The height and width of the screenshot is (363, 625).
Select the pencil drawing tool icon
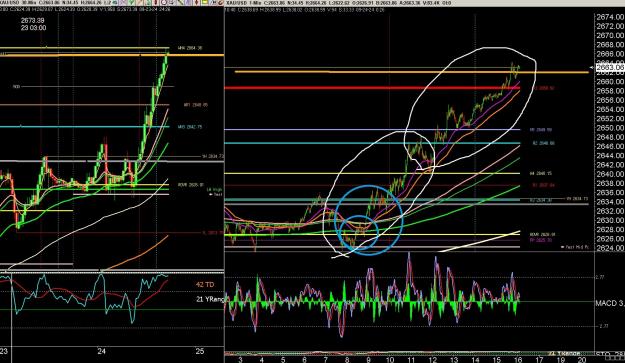point(180,2)
